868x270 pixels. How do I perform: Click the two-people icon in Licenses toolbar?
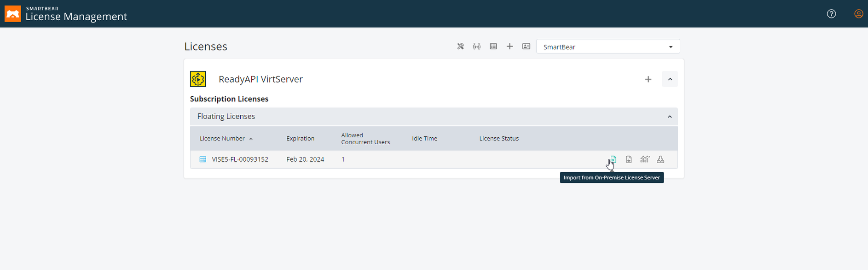(477, 47)
